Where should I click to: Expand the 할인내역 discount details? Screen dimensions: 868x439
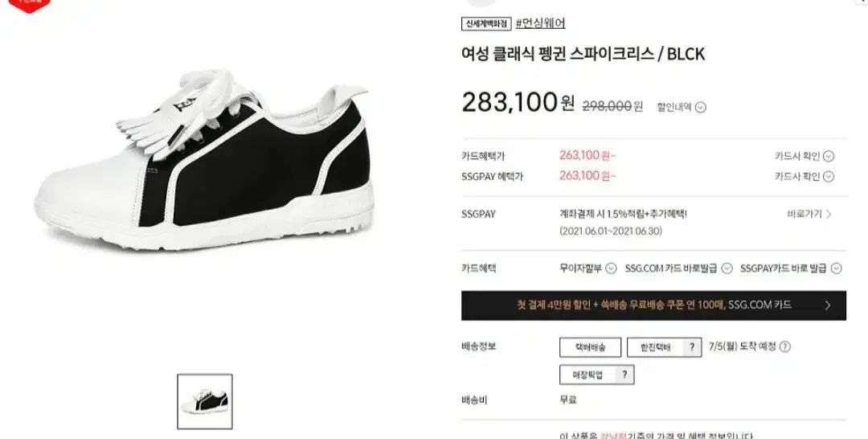[x=700, y=108]
